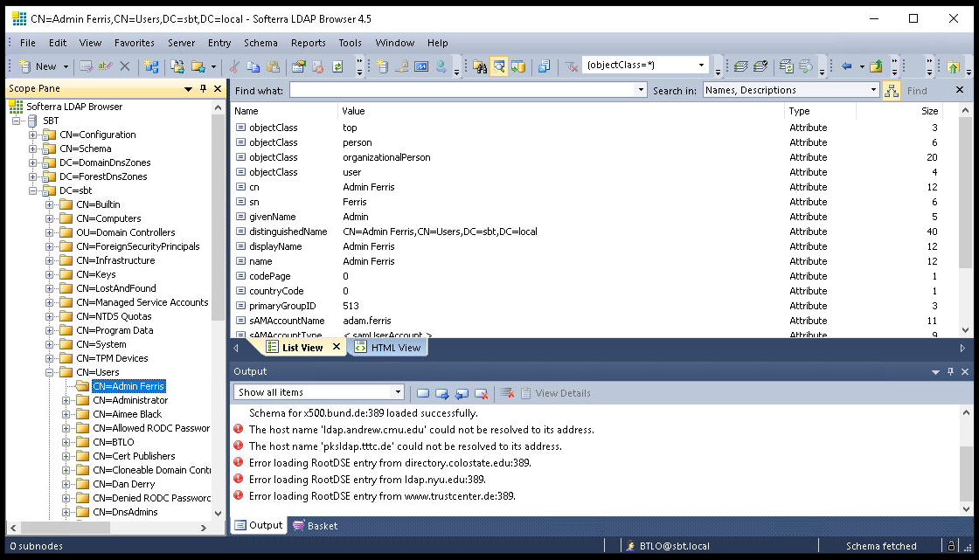
Task: Collapse the DC=sbt tree node
Action: pyautogui.click(x=32, y=191)
